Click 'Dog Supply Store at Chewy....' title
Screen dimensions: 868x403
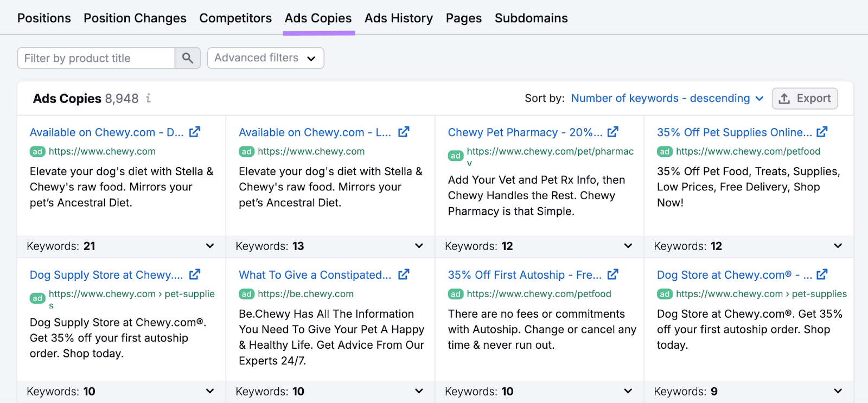click(x=106, y=275)
